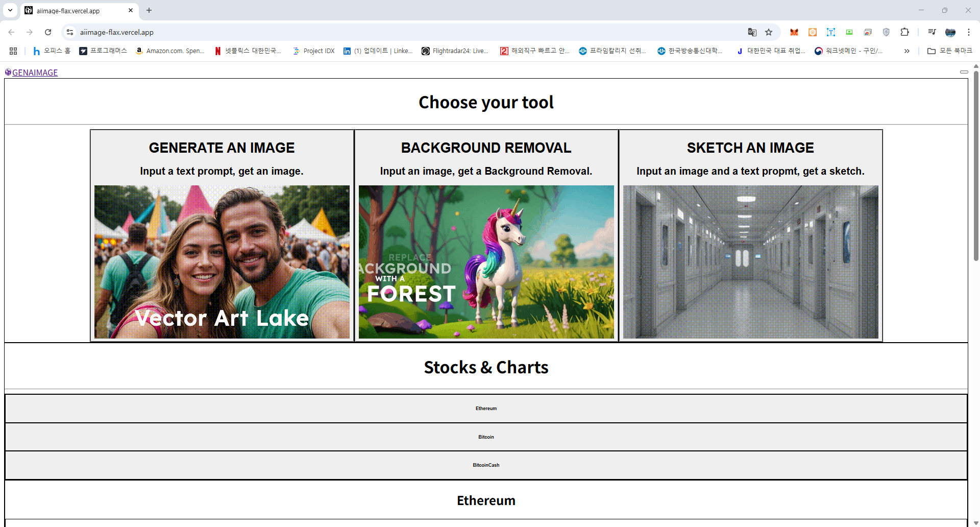Click the GENAIMAGE logo link
Viewport: 980px width, 527px height.
click(x=31, y=73)
